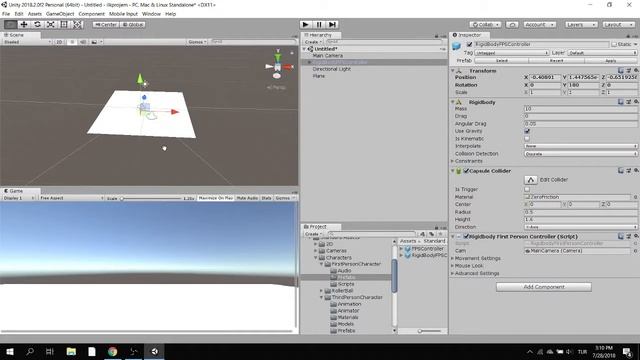Open Layout dropdown in top toolbar
The image size is (640, 360).
click(618, 24)
